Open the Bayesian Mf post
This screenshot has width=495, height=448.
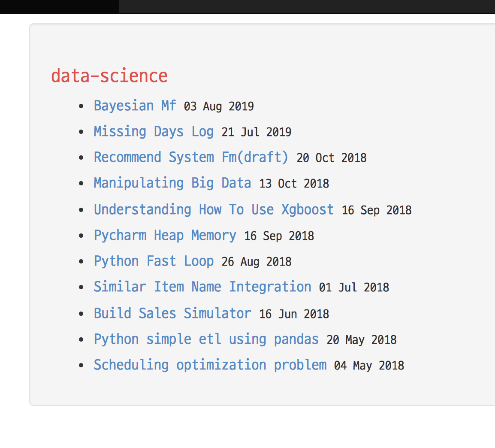[135, 106]
